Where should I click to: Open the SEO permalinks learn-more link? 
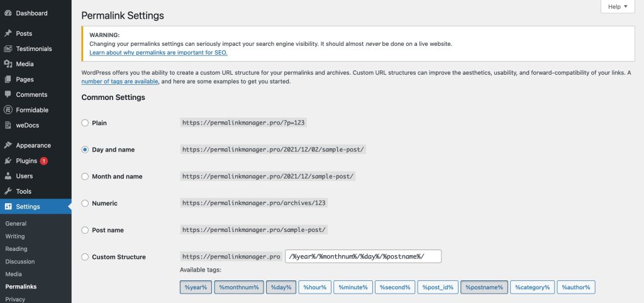tap(158, 53)
